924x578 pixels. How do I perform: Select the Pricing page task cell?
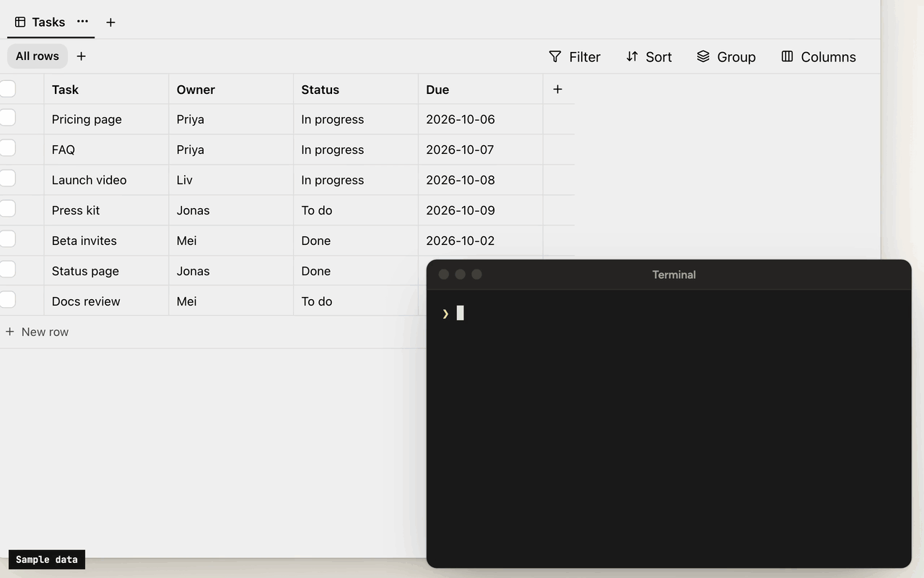point(106,119)
